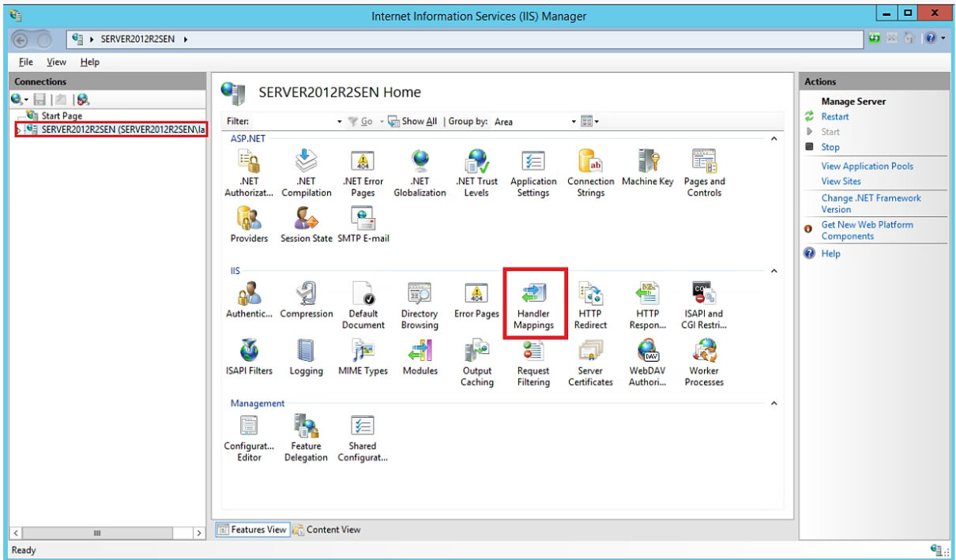Stop the server from Actions
Image resolution: width=956 pixels, height=560 pixels.
point(830,147)
